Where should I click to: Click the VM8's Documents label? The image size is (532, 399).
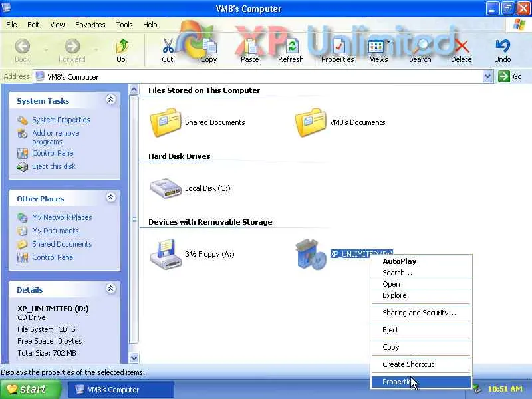358,122
